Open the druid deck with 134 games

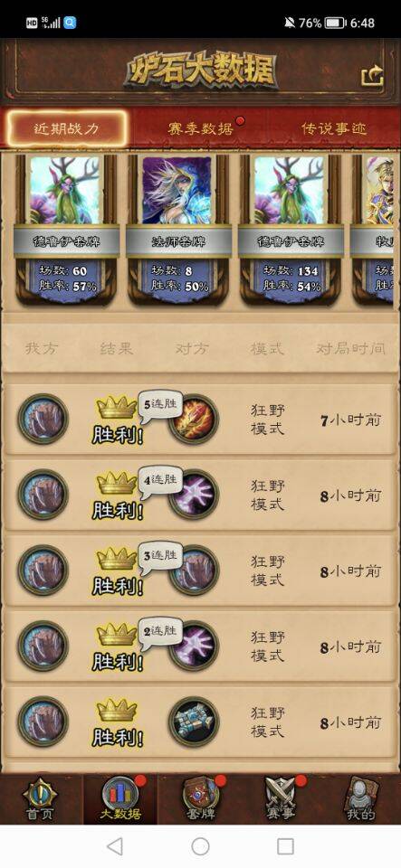[x=291, y=229]
